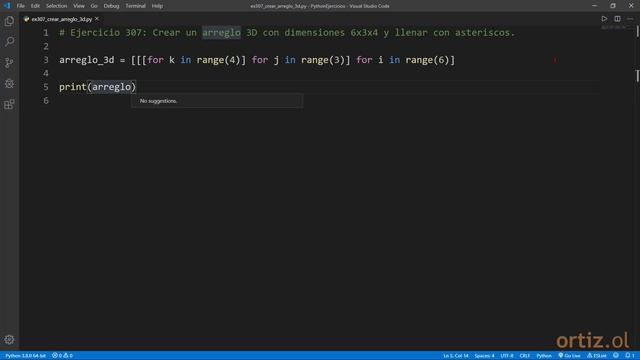Open the Help menu
The image size is (640, 360).
point(157,6)
